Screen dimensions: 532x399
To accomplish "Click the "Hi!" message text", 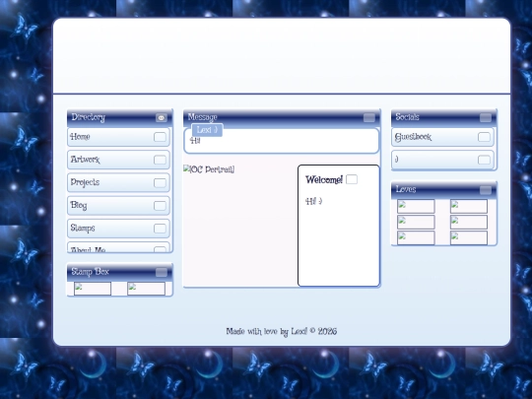I will click(x=195, y=141).
